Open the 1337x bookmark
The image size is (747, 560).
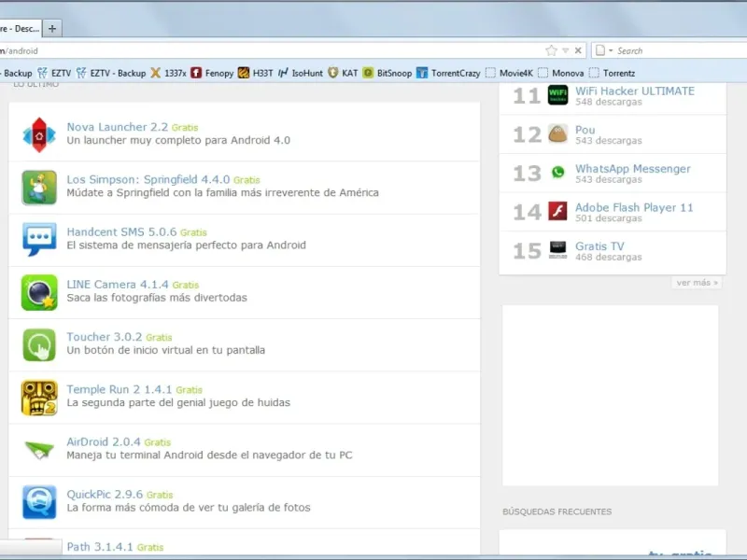pyautogui.click(x=168, y=73)
